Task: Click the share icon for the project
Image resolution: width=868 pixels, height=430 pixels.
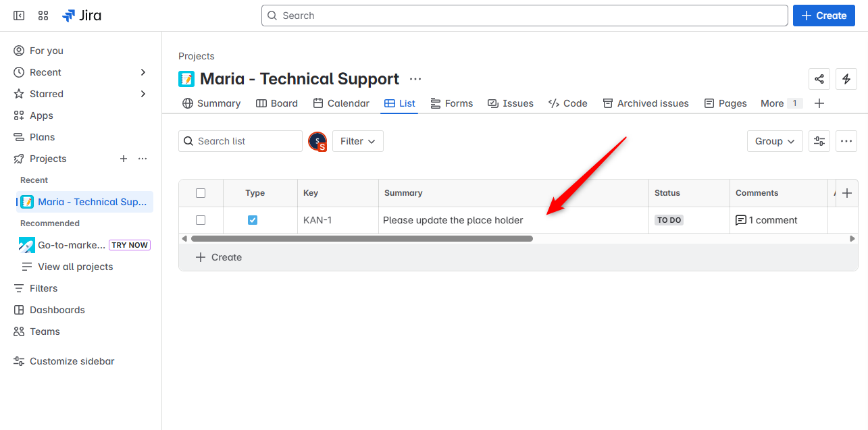Action: [819, 79]
